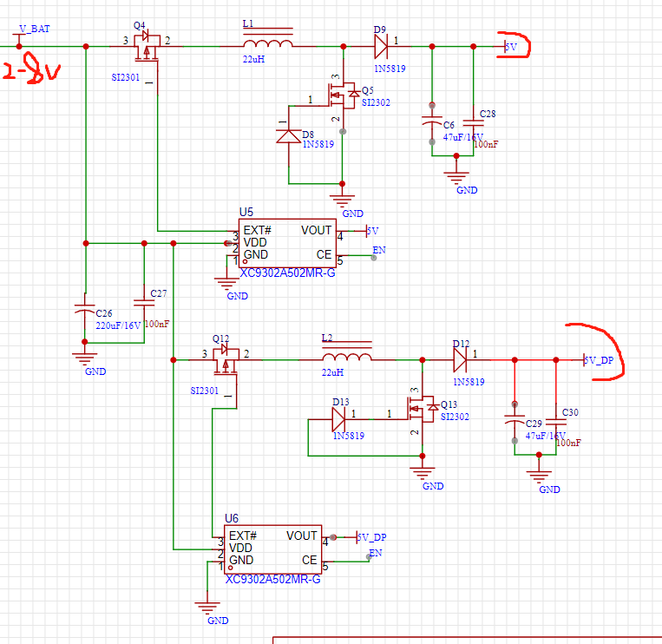Click the 47uF/16V value of C29
The height and width of the screenshot is (644, 662).
point(546,436)
